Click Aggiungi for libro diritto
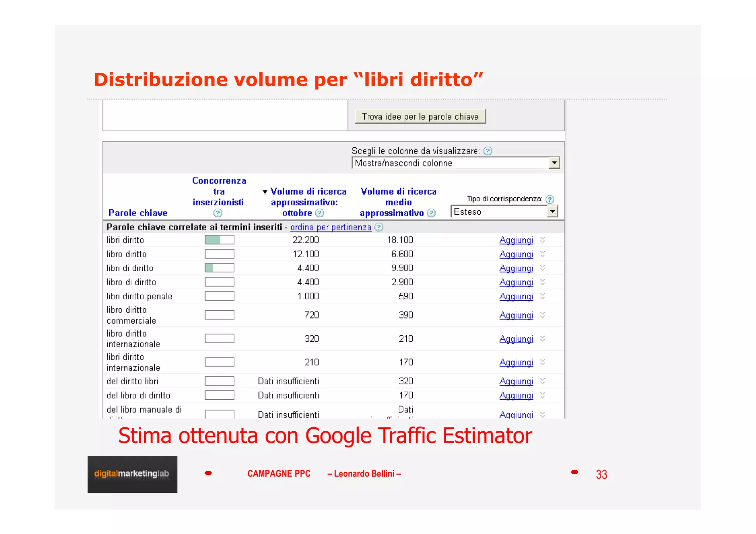The width and height of the screenshot is (756, 534). pyautogui.click(x=516, y=254)
